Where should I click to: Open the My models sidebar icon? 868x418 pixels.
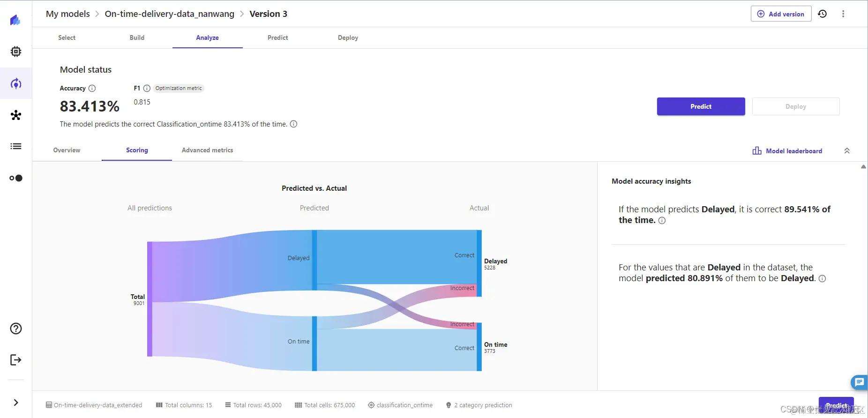16,83
